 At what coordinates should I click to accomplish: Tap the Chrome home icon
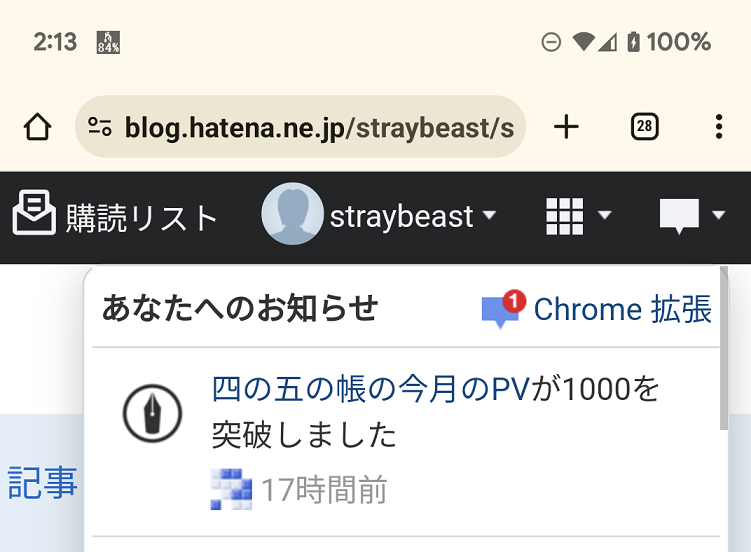(37, 127)
